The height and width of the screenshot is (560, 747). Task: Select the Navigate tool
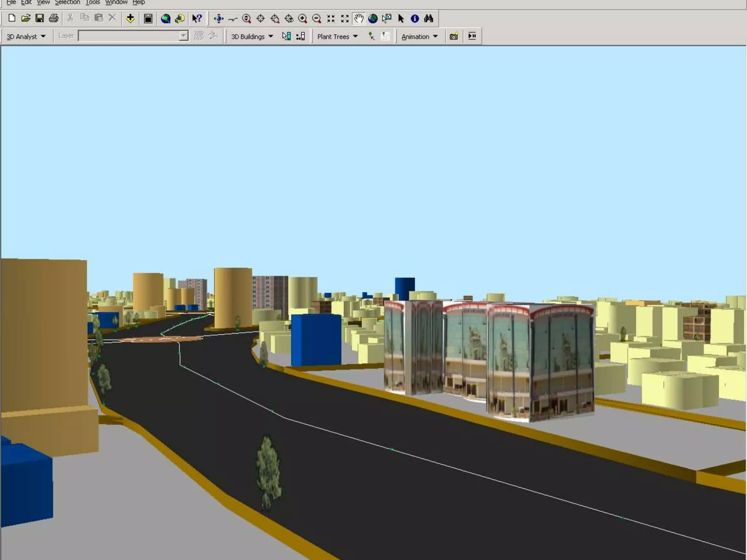tap(218, 18)
